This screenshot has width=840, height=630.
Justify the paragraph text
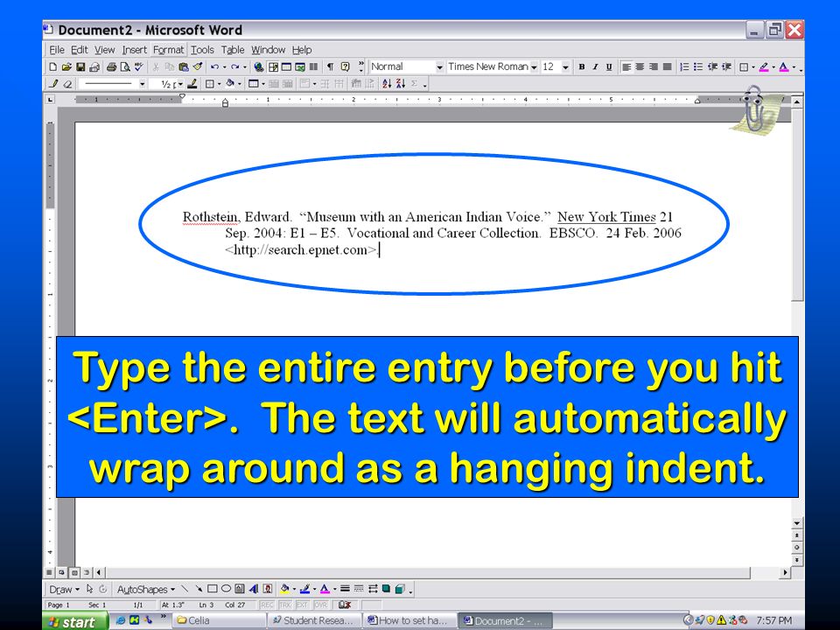[667, 67]
